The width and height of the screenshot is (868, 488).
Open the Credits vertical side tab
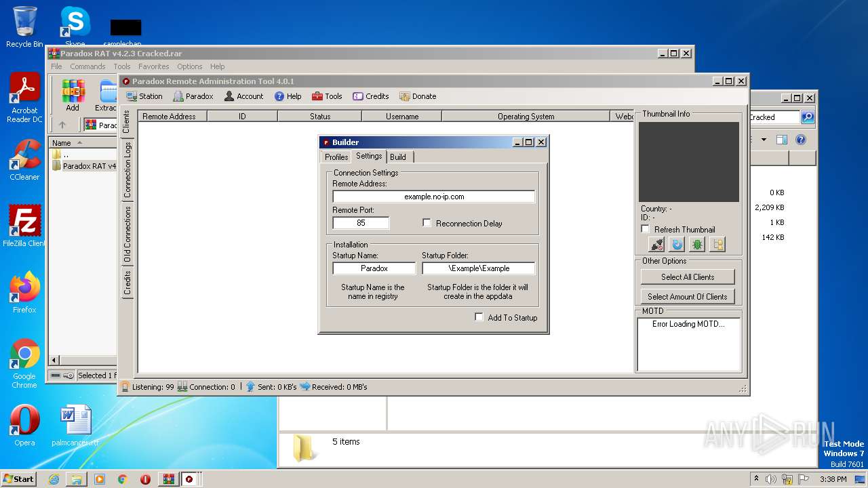(x=127, y=283)
